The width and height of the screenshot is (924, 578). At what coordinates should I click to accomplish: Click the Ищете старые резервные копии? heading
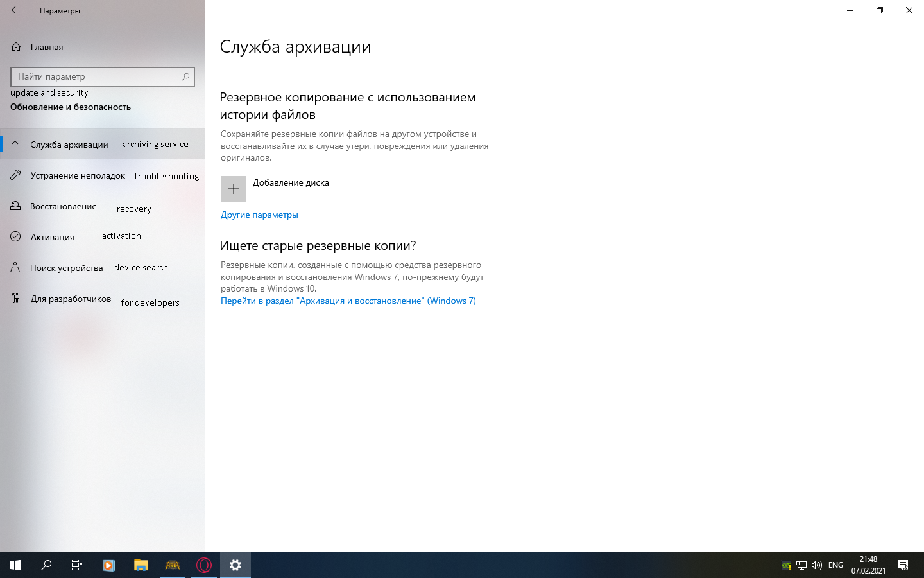click(x=318, y=245)
